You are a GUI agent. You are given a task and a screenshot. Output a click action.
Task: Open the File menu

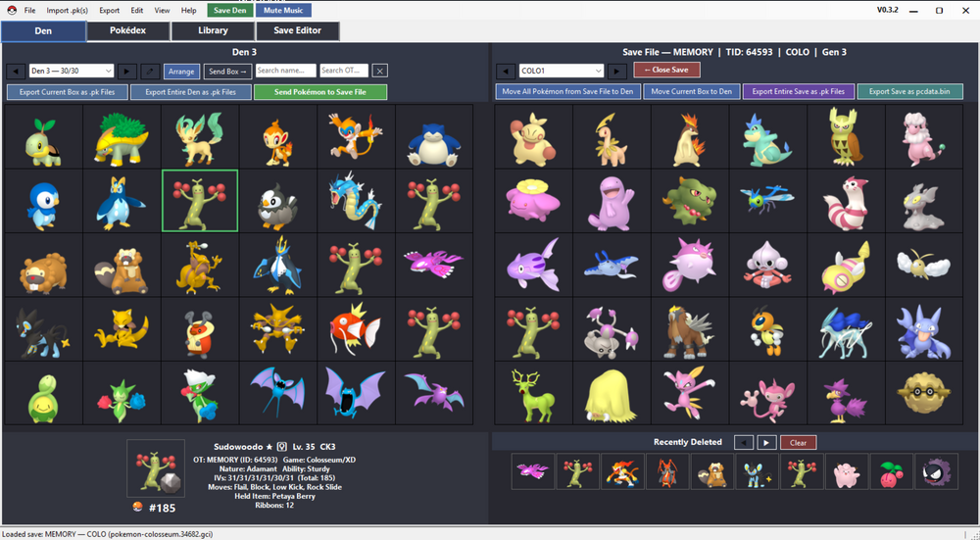pos(30,11)
